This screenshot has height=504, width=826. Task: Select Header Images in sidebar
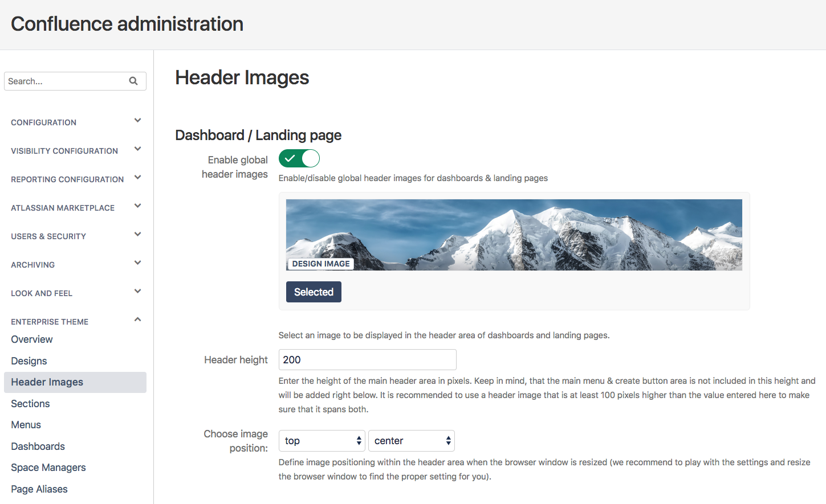75,382
